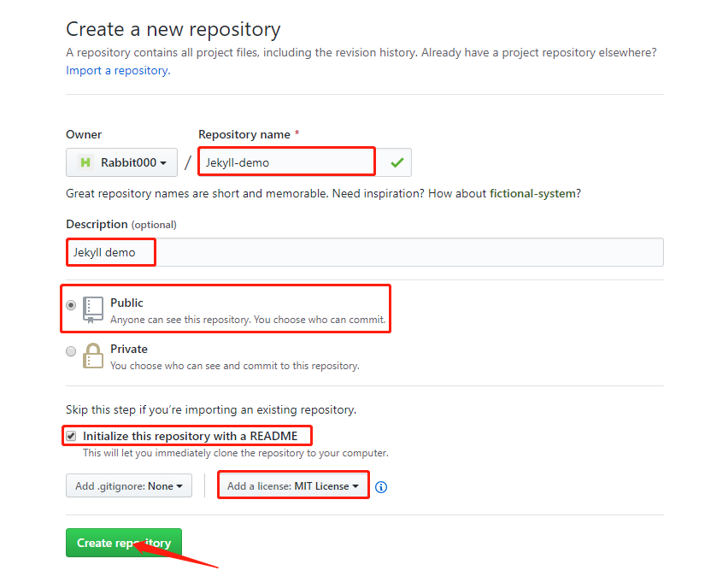This screenshot has width=705, height=588.
Task: Click the Description field containing Jekyll demo
Action: (x=110, y=251)
